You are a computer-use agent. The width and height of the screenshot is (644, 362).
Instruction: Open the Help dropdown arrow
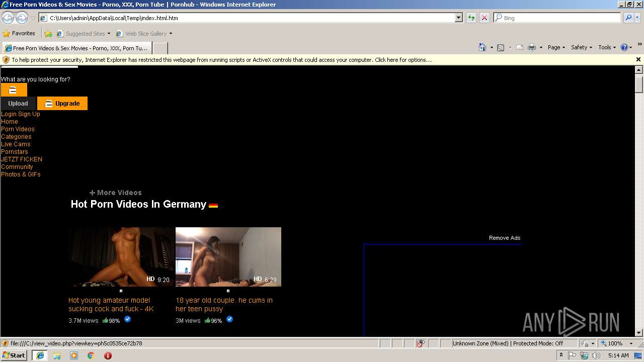pos(631,47)
